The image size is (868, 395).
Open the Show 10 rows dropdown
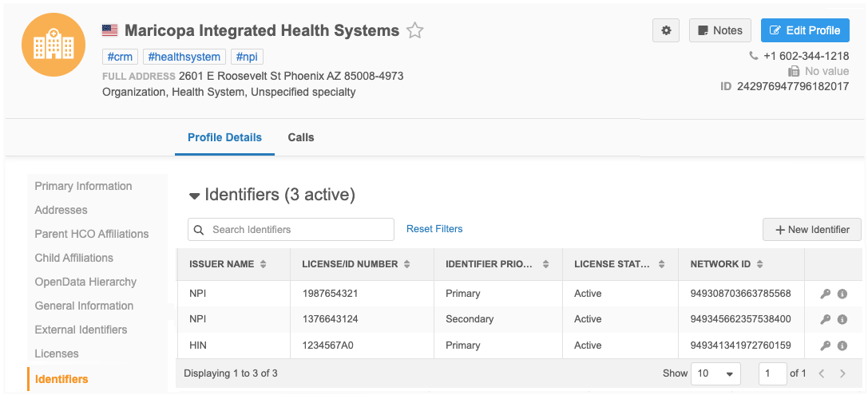715,373
